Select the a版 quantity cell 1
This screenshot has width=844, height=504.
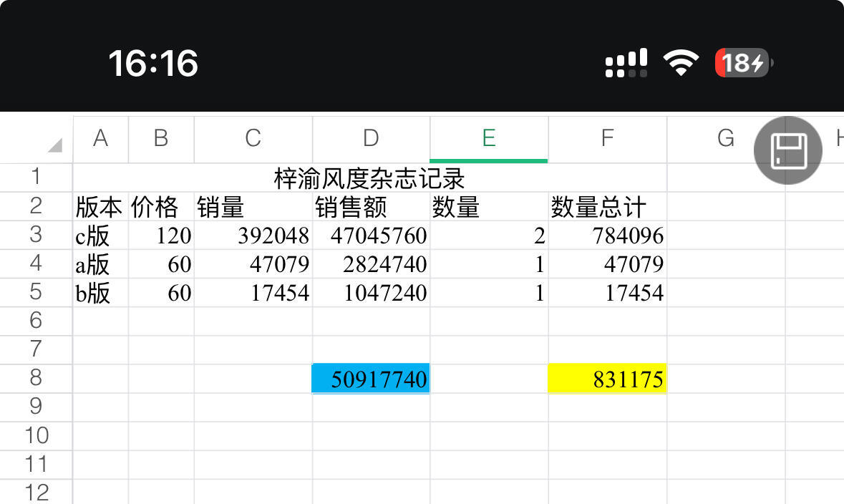click(489, 263)
